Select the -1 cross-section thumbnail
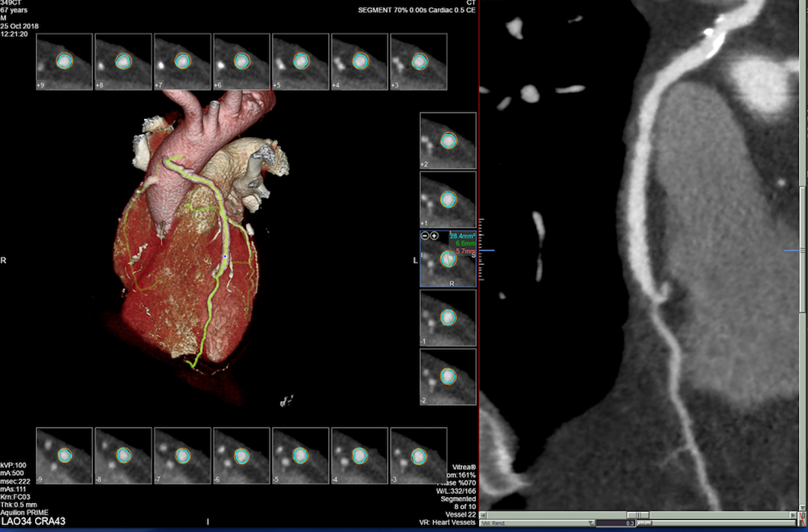This screenshot has height=532, width=808. (x=448, y=317)
